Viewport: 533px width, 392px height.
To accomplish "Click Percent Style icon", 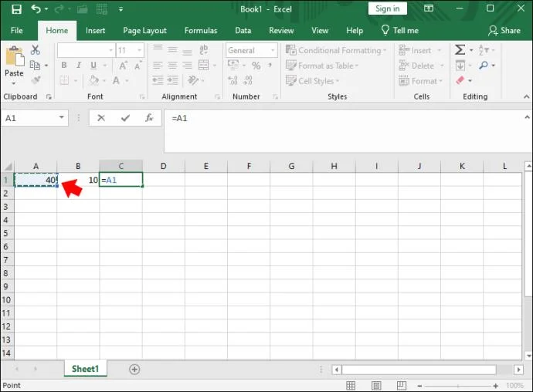I will pyautogui.click(x=256, y=66).
